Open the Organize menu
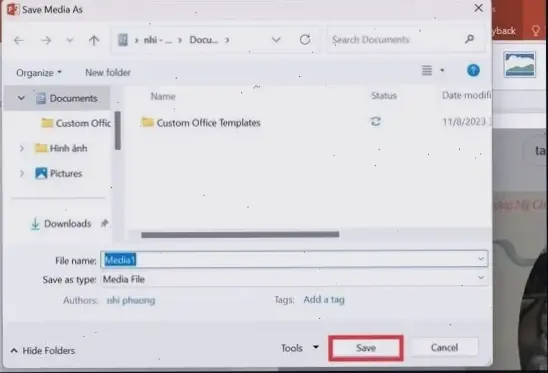Viewport: 548px width, 373px height. 39,73
